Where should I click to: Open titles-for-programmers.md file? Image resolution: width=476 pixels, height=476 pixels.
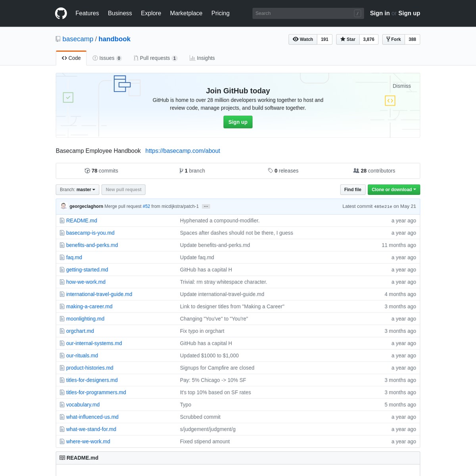pyautogui.click(x=96, y=392)
